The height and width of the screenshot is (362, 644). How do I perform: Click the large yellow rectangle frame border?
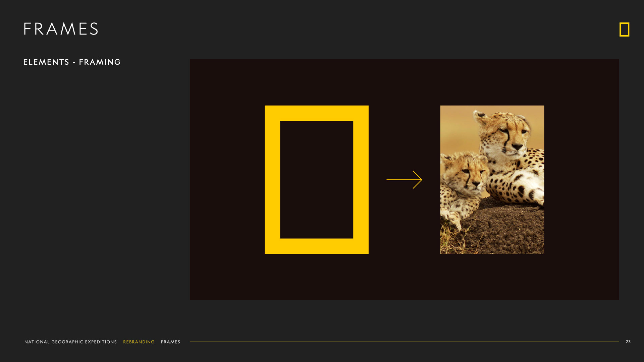(x=272, y=180)
